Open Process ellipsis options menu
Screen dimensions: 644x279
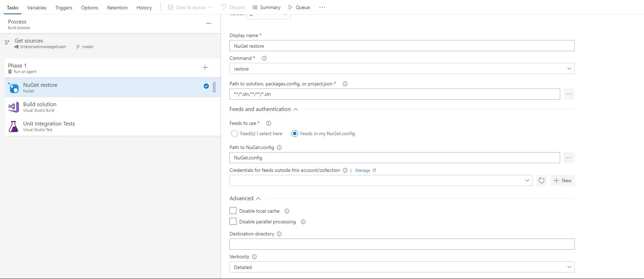click(208, 24)
